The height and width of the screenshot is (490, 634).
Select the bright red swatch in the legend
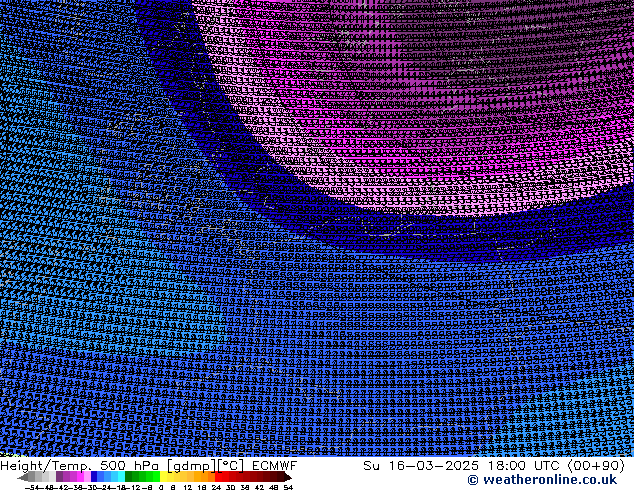221,477
